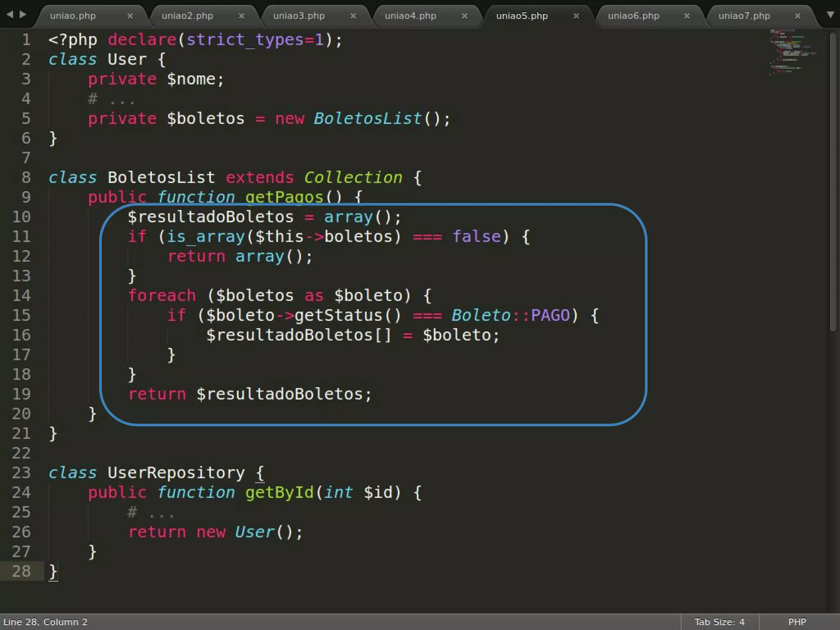840x630 pixels.
Task: Switch to the uniao6.php tab
Action: (x=633, y=16)
